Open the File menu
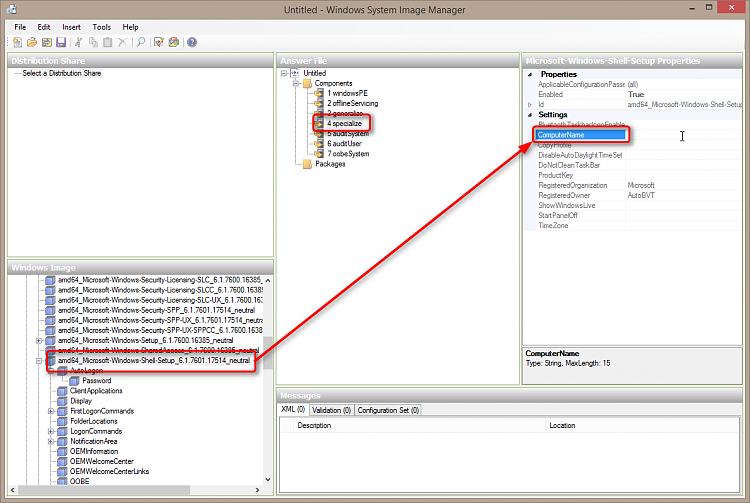This screenshot has height=503, width=750. pyautogui.click(x=20, y=27)
